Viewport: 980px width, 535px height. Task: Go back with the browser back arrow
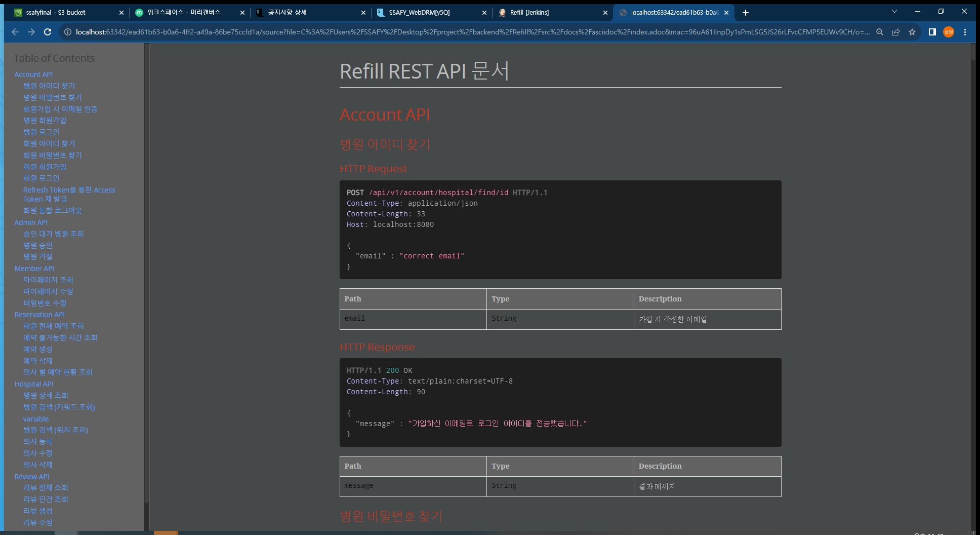pos(15,32)
